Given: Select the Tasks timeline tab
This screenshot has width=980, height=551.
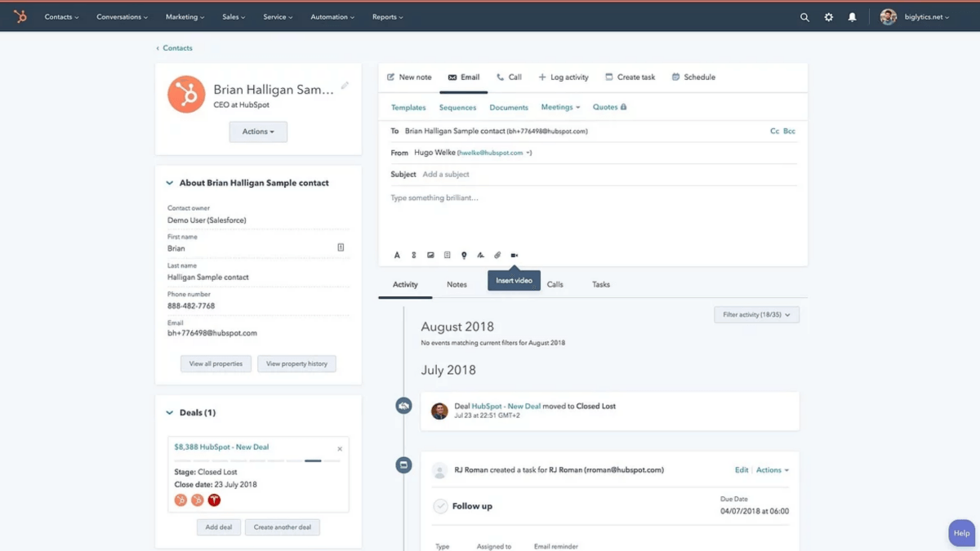Looking at the screenshot, I should (601, 285).
